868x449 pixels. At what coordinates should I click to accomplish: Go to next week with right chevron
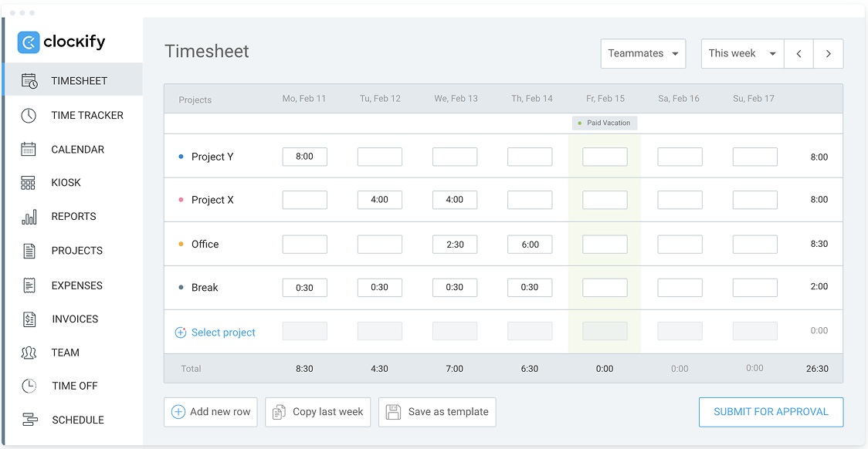[828, 53]
